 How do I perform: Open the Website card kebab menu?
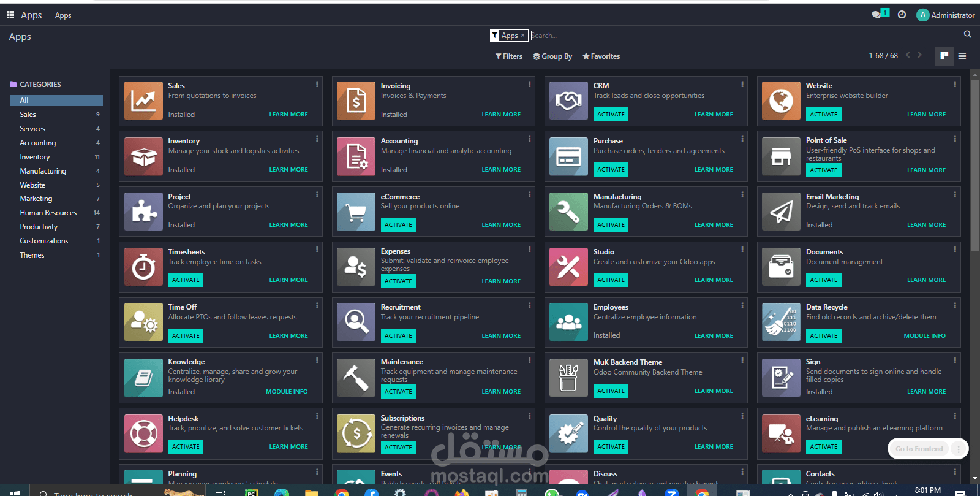[955, 85]
